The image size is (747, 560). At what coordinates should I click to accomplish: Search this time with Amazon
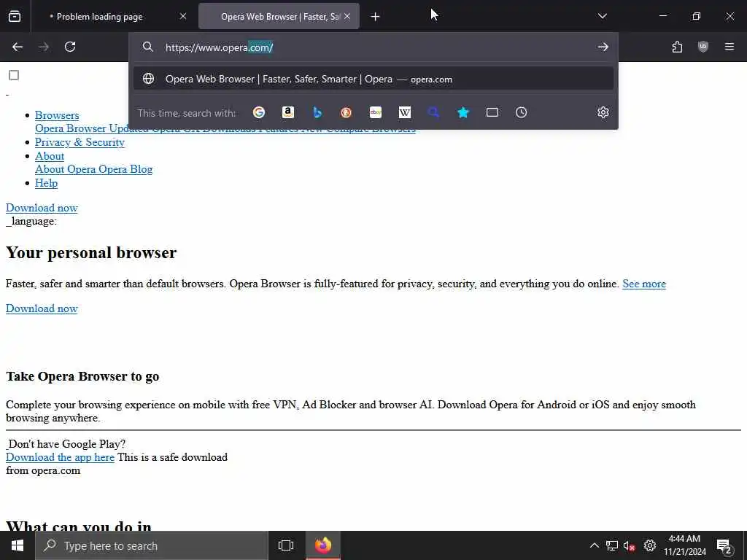pyautogui.click(x=287, y=112)
